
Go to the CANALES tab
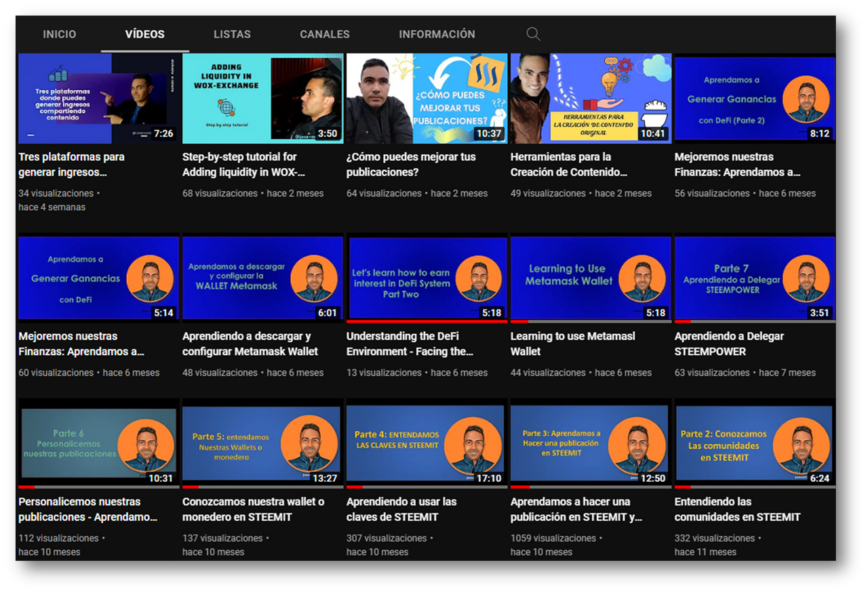pyautogui.click(x=325, y=34)
